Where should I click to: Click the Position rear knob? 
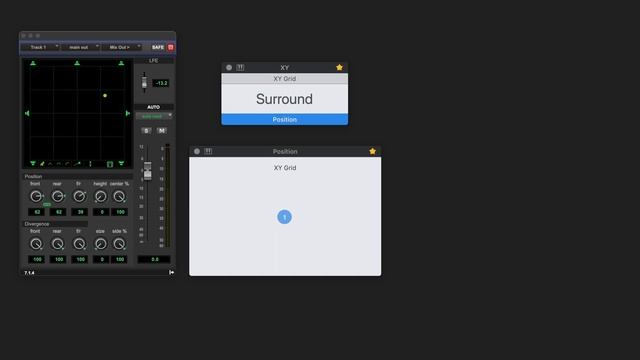click(58, 197)
